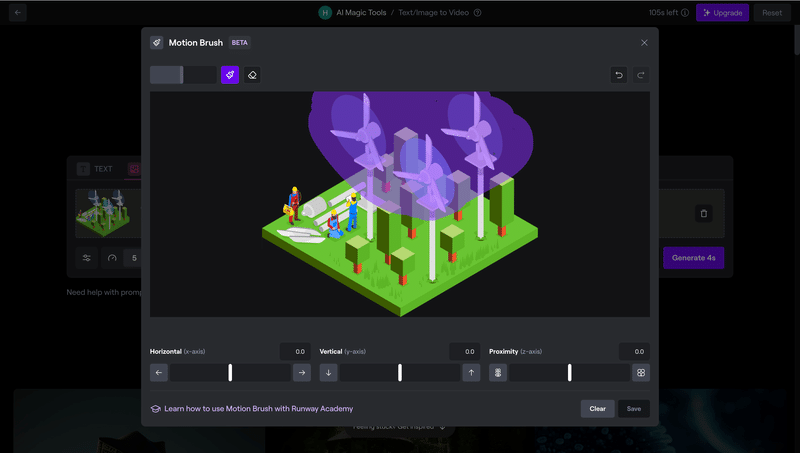Click the Generate 4s button
The image size is (800, 453).
(693, 258)
